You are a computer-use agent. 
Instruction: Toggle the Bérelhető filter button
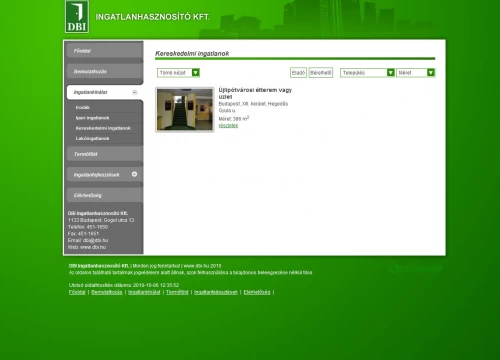[321, 73]
